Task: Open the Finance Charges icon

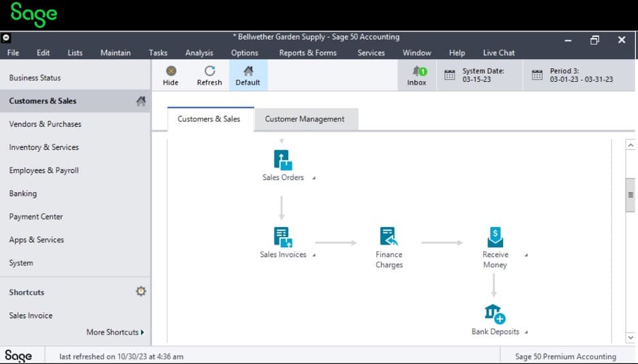Action: pos(389,237)
